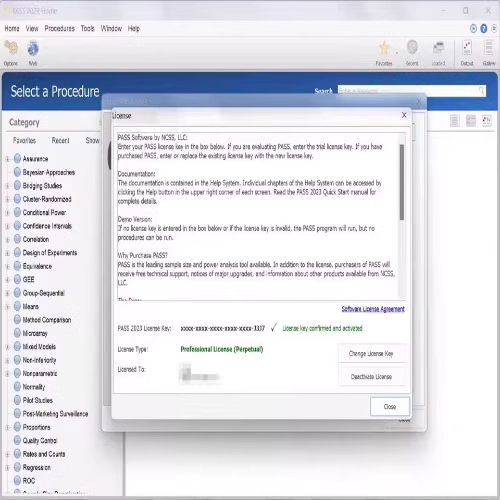Click the Assurance category sphere icon
The width and height of the screenshot is (500, 500).
pyautogui.click(x=17, y=159)
